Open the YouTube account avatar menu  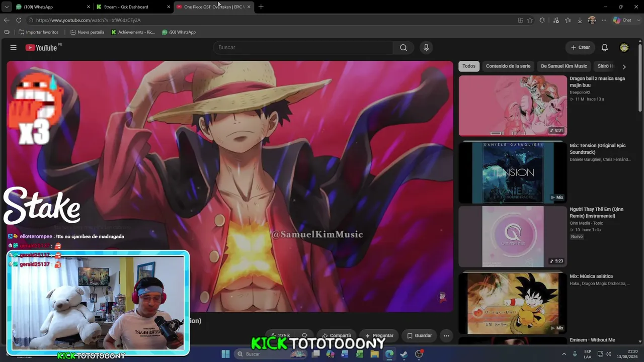[x=624, y=48]
